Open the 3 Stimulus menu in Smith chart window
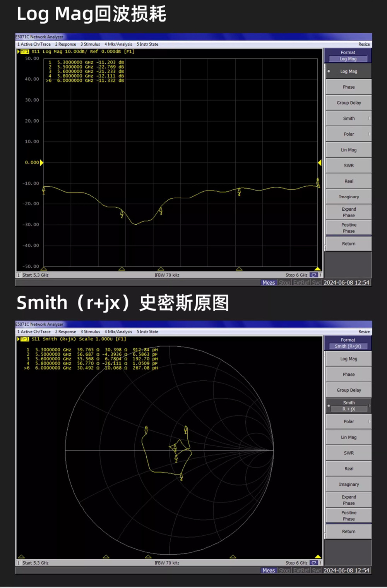387x588 pixels. click(x=90, y=332)
